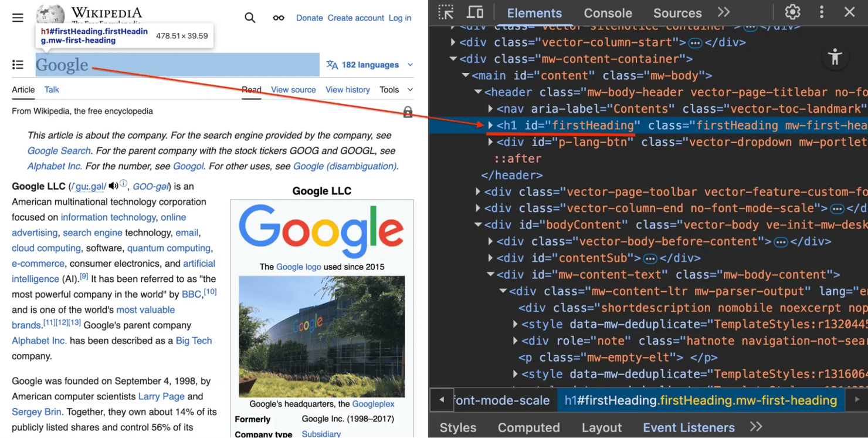Expand the vector-column-end div node
The height and width of the screenshot is (438, 868).
(478, 208)
